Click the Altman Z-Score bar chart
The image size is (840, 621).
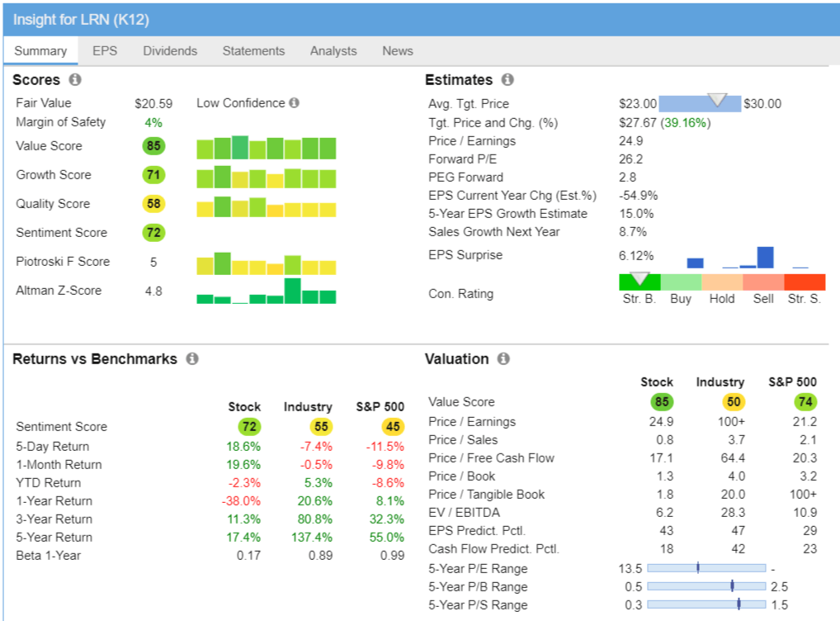(x=267, y=292)
